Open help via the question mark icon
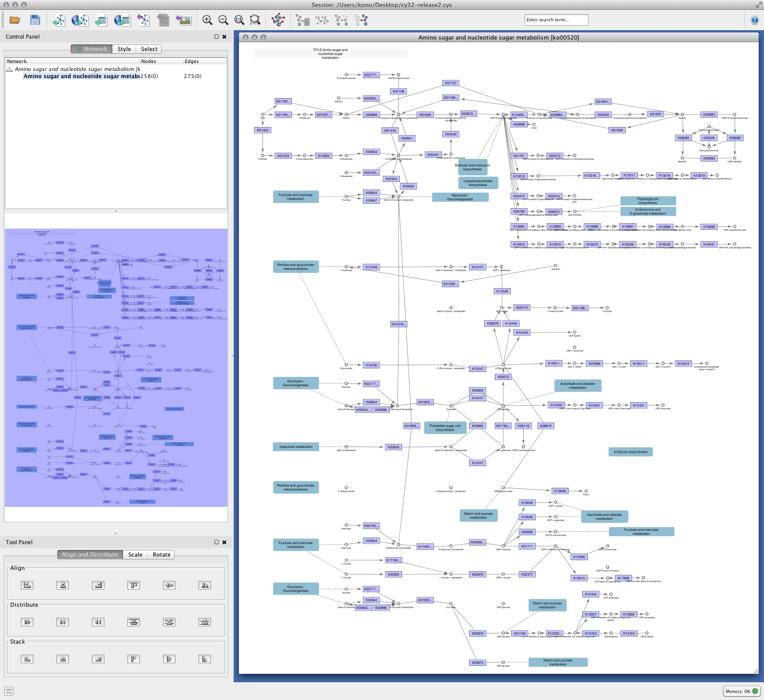The image size is (764, 700). [x=754, y=20]
